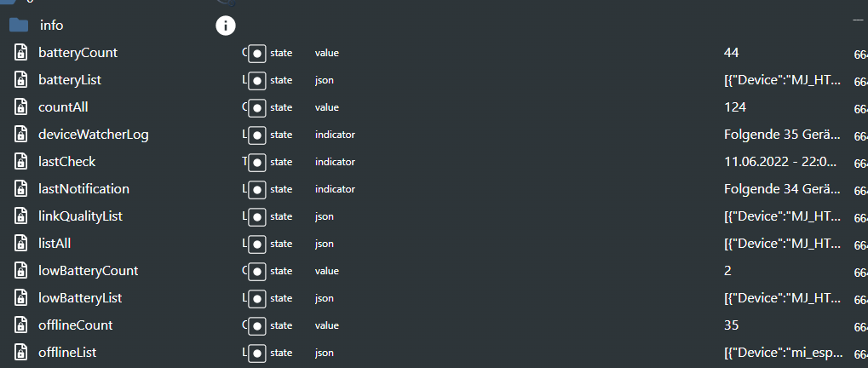868x368 pixels.
Task: Click the state type icon in offlineCount row
Action: pyautogui.click(x=257, y=325)
